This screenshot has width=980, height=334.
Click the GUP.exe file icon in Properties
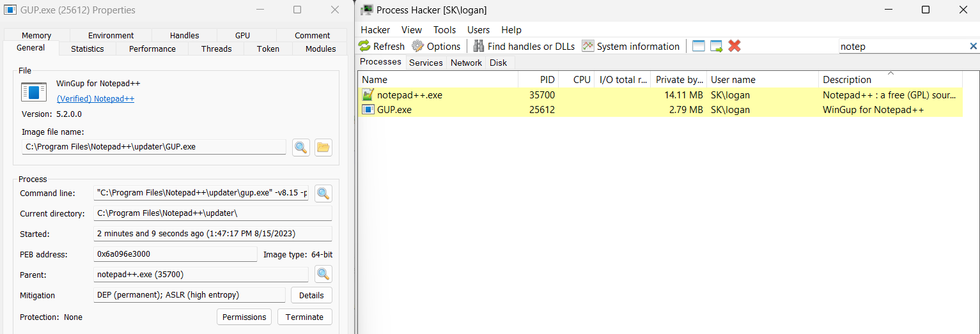tap(34, 91)
